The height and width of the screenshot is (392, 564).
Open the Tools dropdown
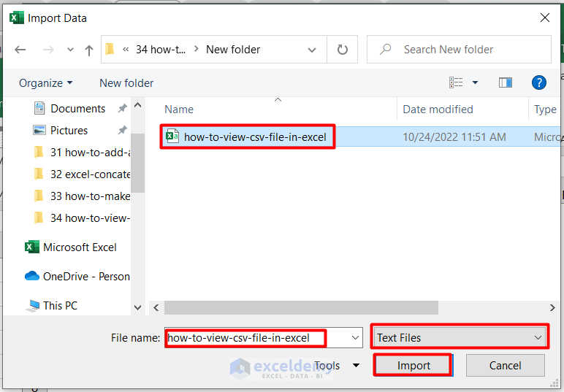coord(337,366)
